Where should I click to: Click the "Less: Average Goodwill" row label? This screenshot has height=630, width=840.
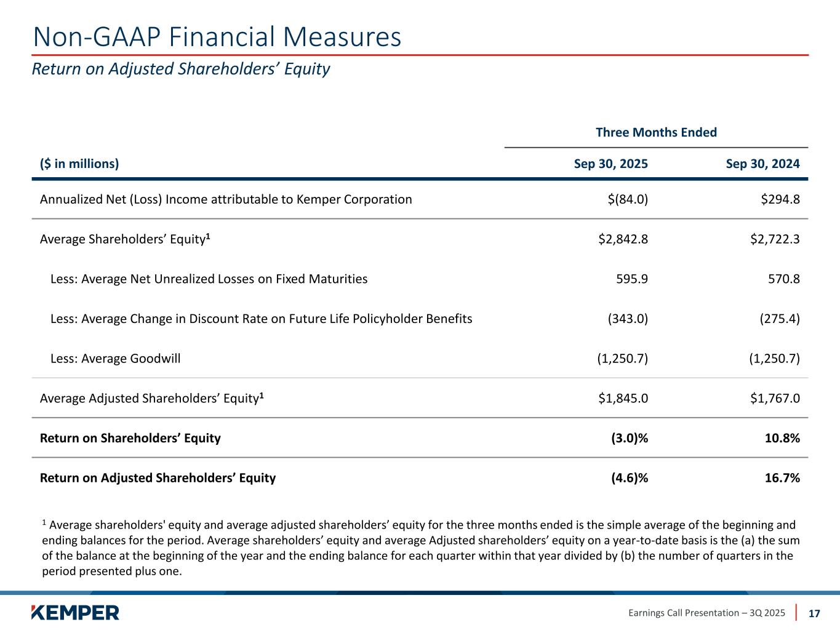[115, 359]
